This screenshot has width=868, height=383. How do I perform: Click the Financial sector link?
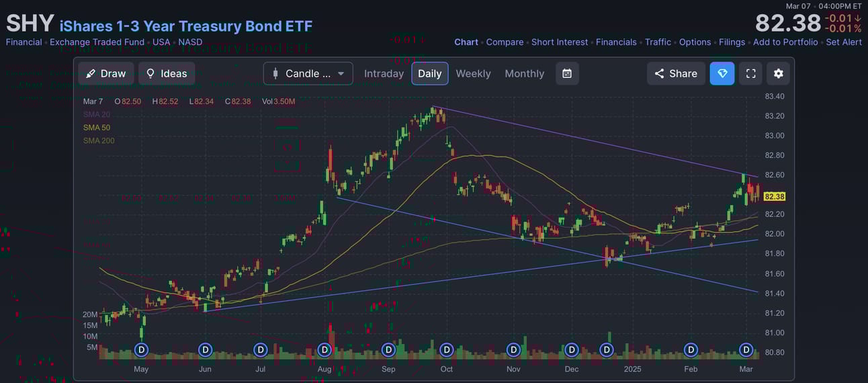point(24,42)
